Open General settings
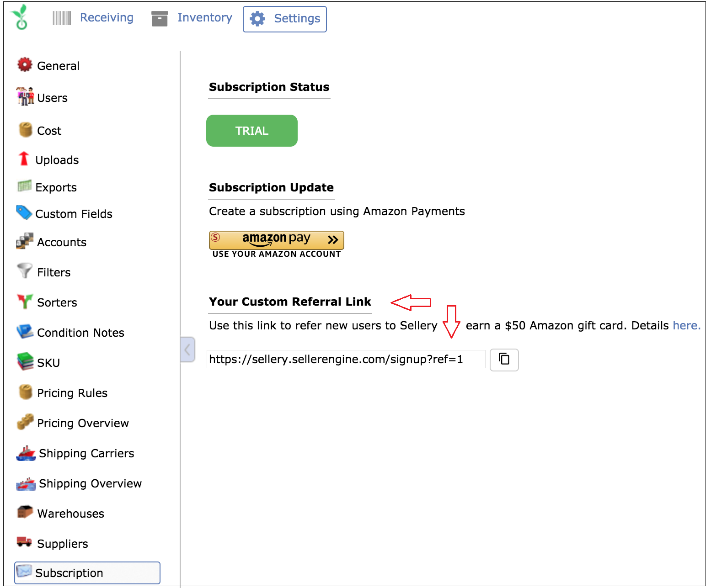Viewport: 711px width, 588px height. 59,66
